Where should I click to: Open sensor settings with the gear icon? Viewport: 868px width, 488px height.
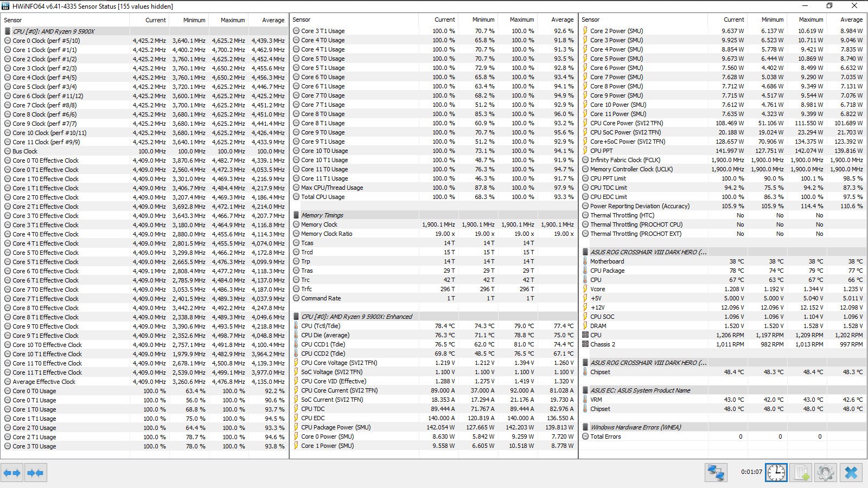tap(826, 473)
